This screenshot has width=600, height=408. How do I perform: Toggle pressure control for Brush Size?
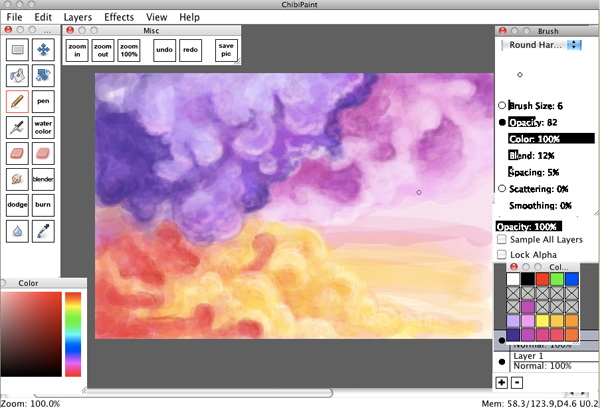pyautogui.click(x=502, y=105)
